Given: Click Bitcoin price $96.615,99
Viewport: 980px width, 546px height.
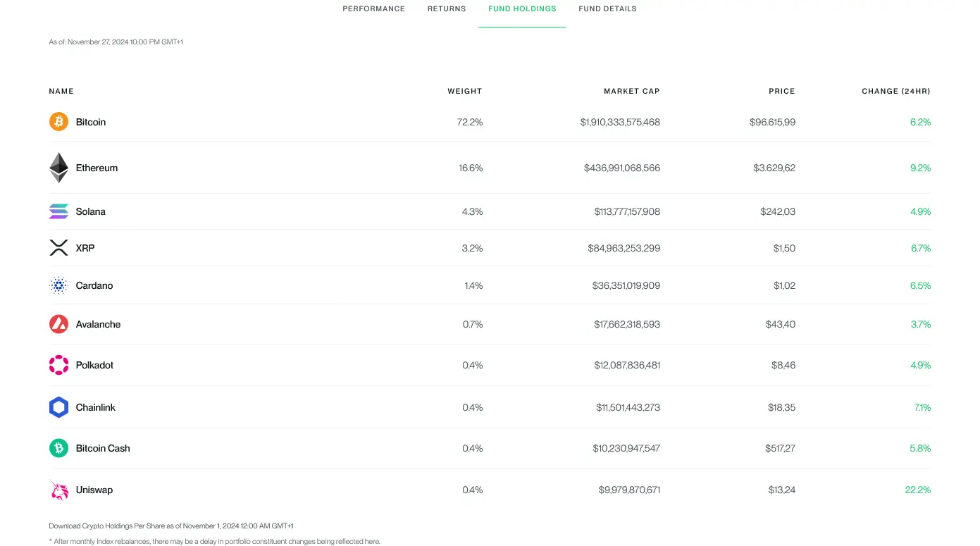Looking at the screenshot, I should pos(773,122).
